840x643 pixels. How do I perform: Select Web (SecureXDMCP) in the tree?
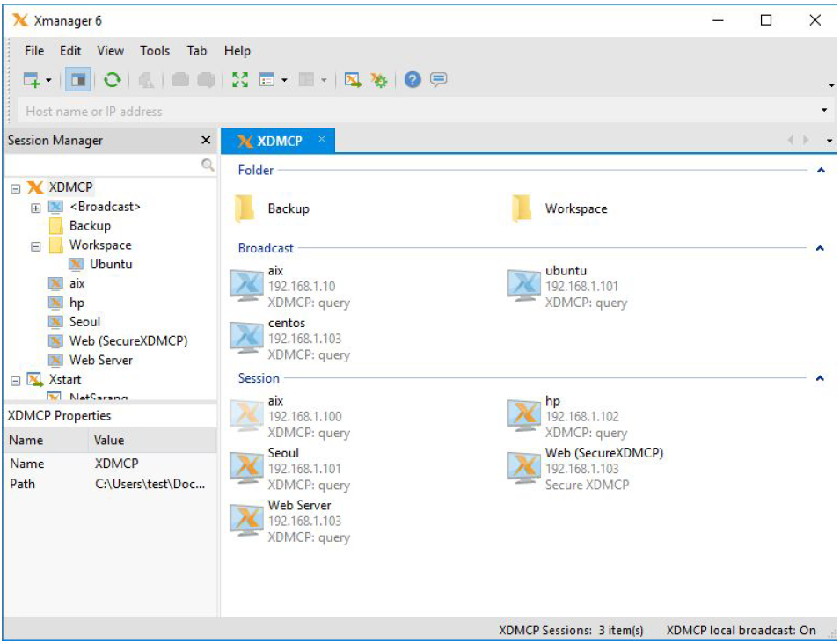click(128, 340)
